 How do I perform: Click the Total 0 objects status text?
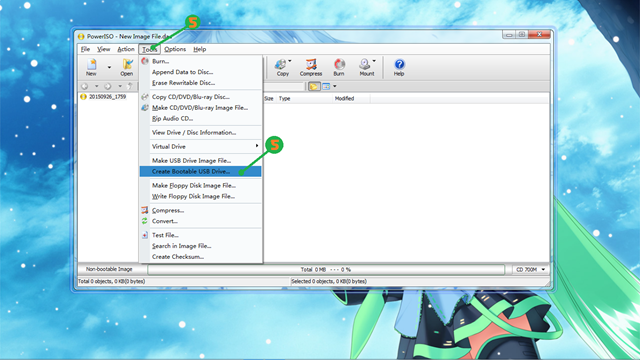pyautogui.click(x=111, y=281)
